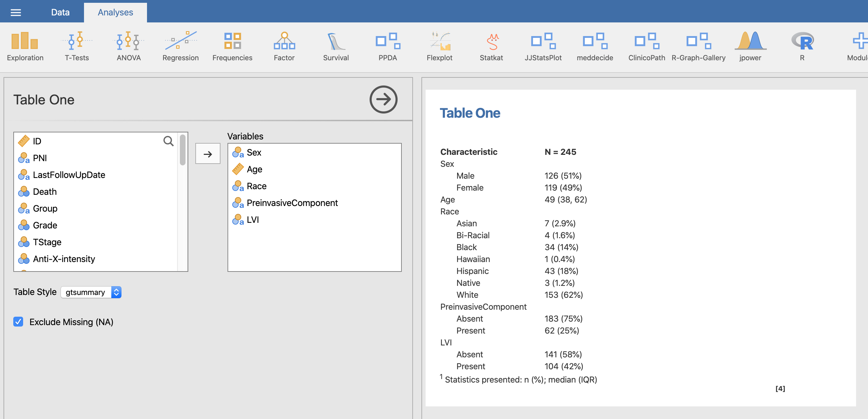Screen dimensions: 868x419
Task: Open the Table Style dropdown
Action: pyautogui.click(x=91, y=292)
